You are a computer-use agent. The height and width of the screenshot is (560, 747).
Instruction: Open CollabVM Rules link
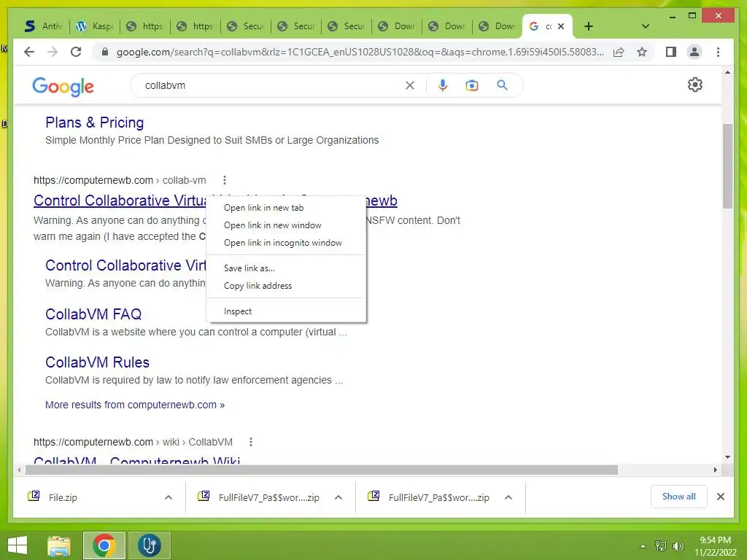coord(97,362)
